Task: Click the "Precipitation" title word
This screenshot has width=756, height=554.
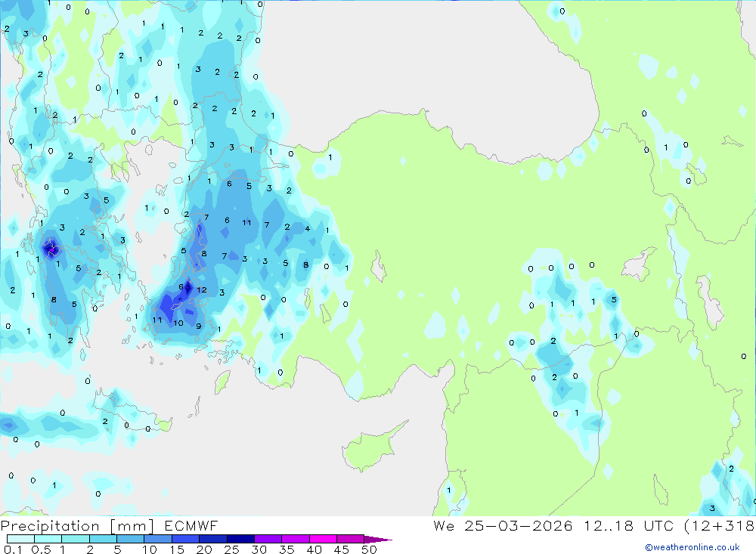Action: click(x=50, y=526)
